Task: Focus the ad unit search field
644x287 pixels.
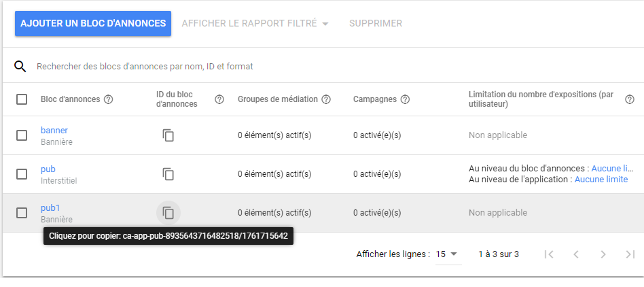Action: coord(272,67)
